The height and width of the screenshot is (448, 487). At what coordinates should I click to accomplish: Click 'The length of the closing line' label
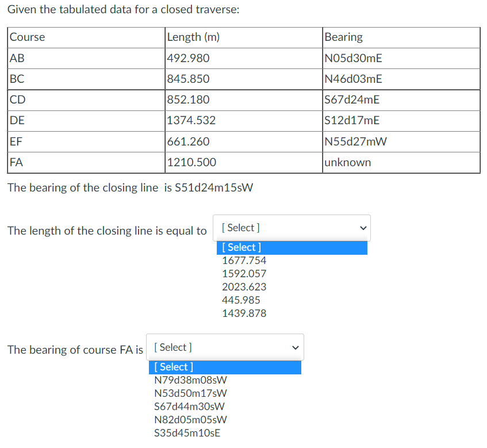coord(107,231)
